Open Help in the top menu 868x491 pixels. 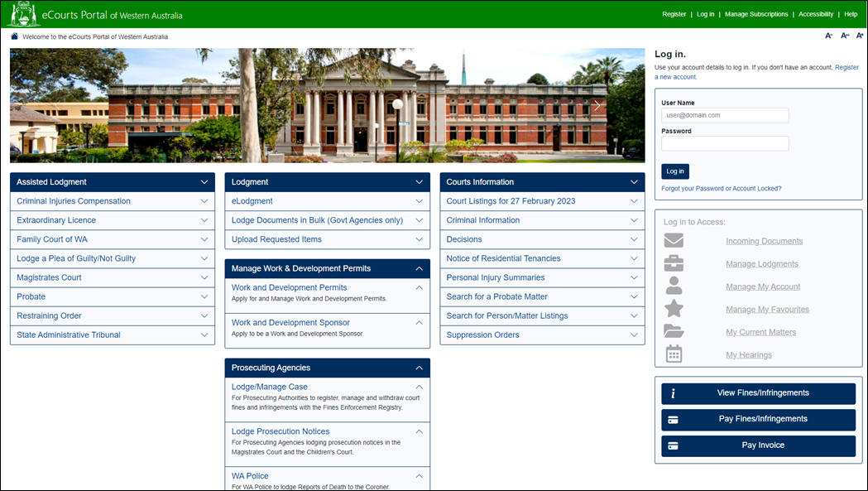point(851,14)
